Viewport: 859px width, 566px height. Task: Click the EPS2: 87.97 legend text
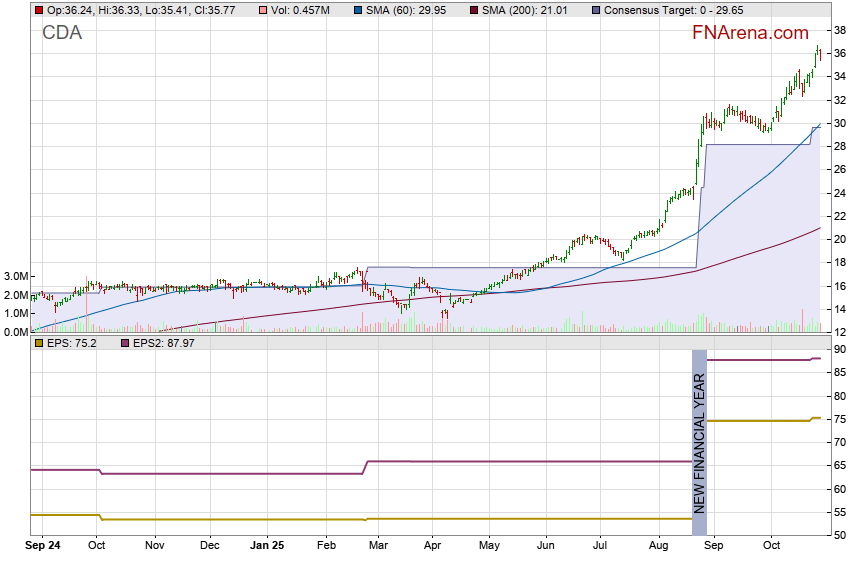(163, 343)
